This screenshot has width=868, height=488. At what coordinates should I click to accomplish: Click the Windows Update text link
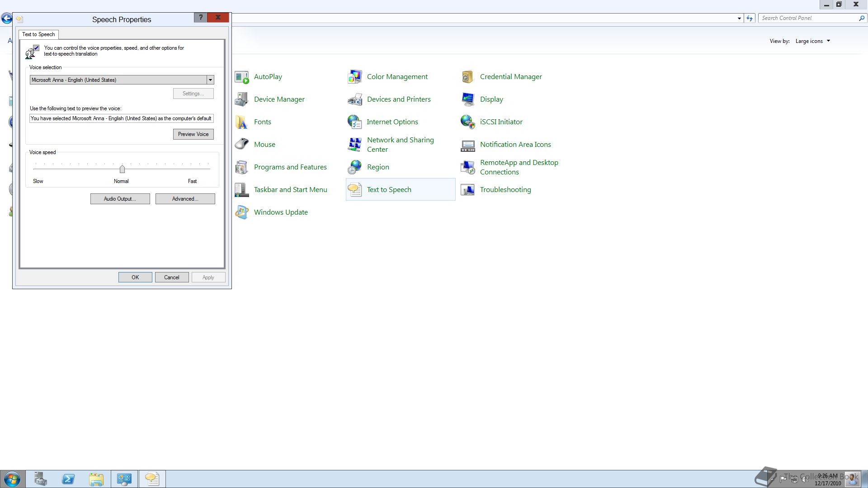click(281, 212)
